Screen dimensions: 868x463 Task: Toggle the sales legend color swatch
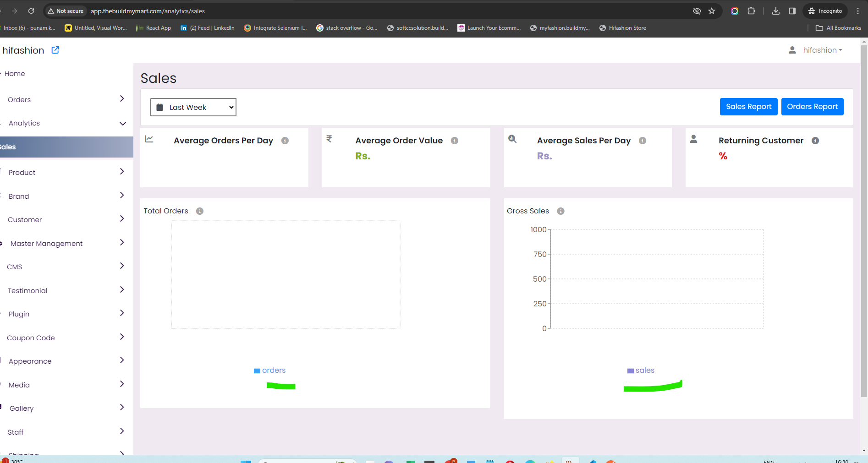click(x=631, y=371)
